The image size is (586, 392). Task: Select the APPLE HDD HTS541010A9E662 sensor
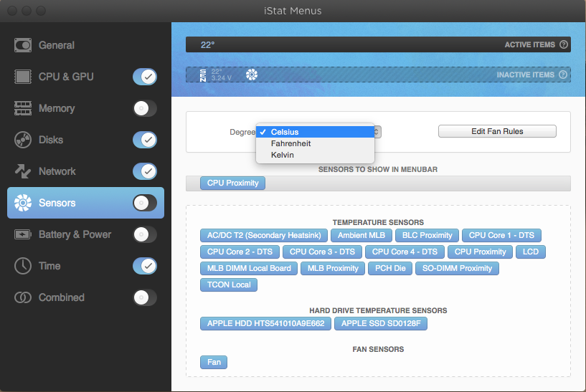pos(265,323)
